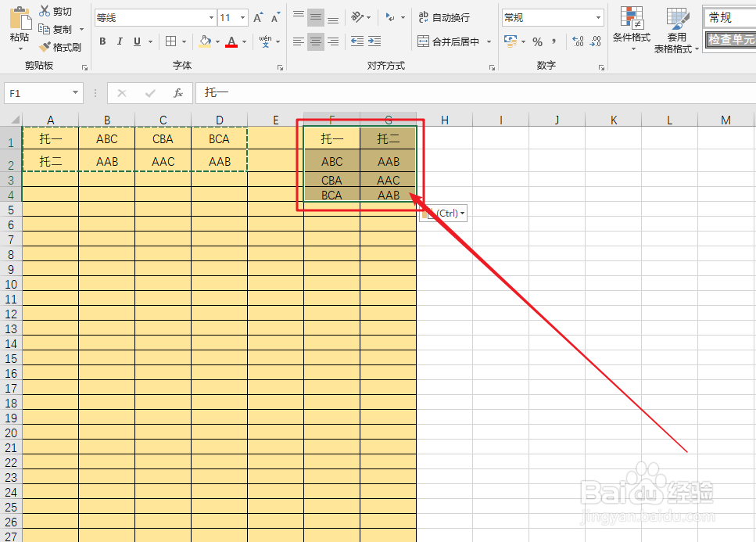Click the accounting number format icon
Image resolution: width=756 pixels, height=542 pixels.
510,41
